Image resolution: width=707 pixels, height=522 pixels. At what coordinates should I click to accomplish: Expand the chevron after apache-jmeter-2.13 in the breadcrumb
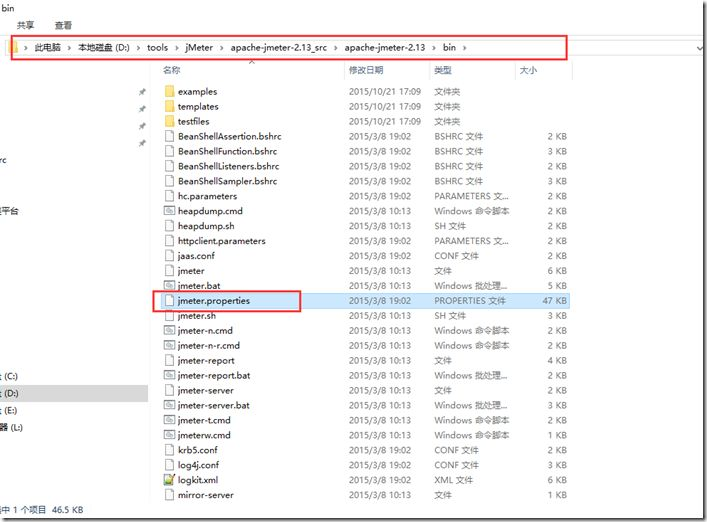(x=434, y=47)
